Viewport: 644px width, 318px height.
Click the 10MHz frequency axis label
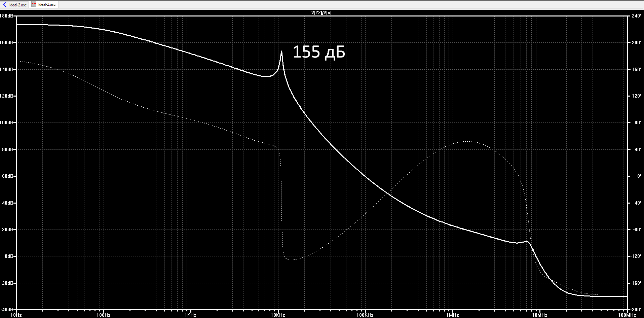[540, 315]
